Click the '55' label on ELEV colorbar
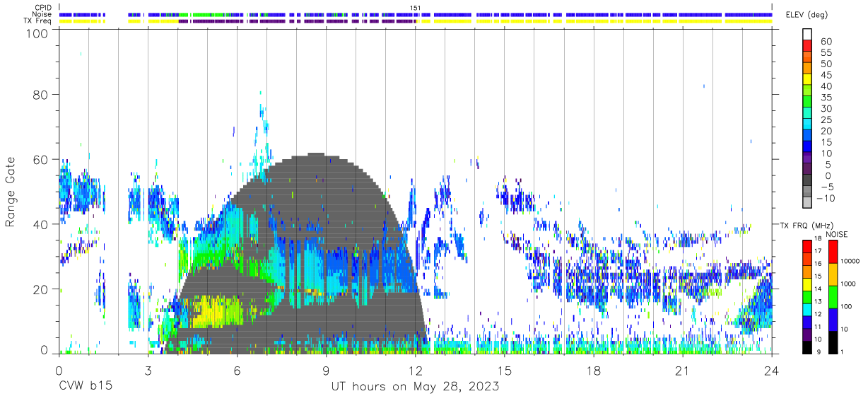The image size is (868, 401). pos(826,53)
